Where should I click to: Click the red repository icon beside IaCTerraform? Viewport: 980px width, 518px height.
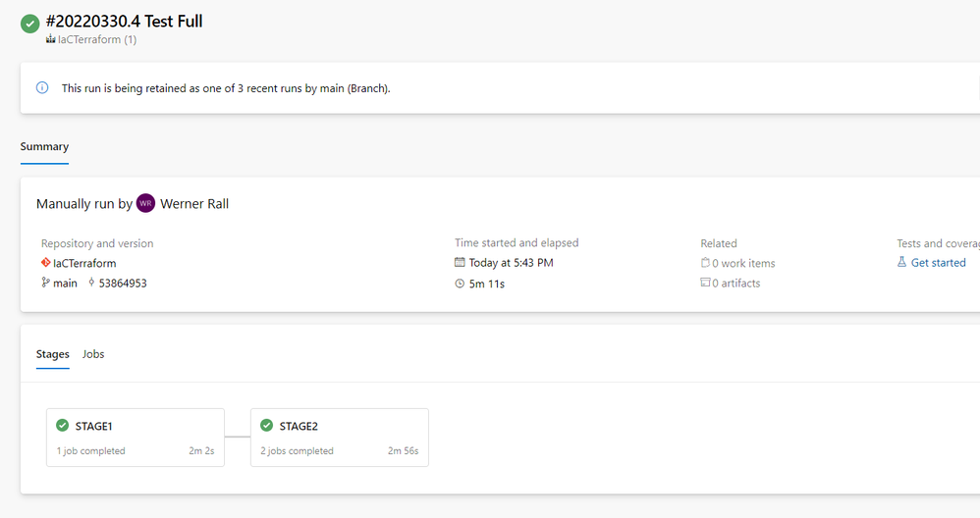pos(45,263)
